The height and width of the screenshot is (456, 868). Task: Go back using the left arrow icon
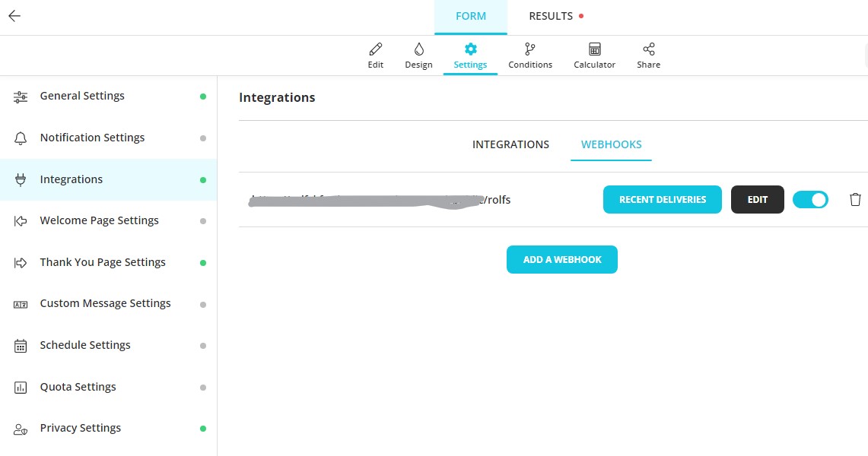point(14,16)
